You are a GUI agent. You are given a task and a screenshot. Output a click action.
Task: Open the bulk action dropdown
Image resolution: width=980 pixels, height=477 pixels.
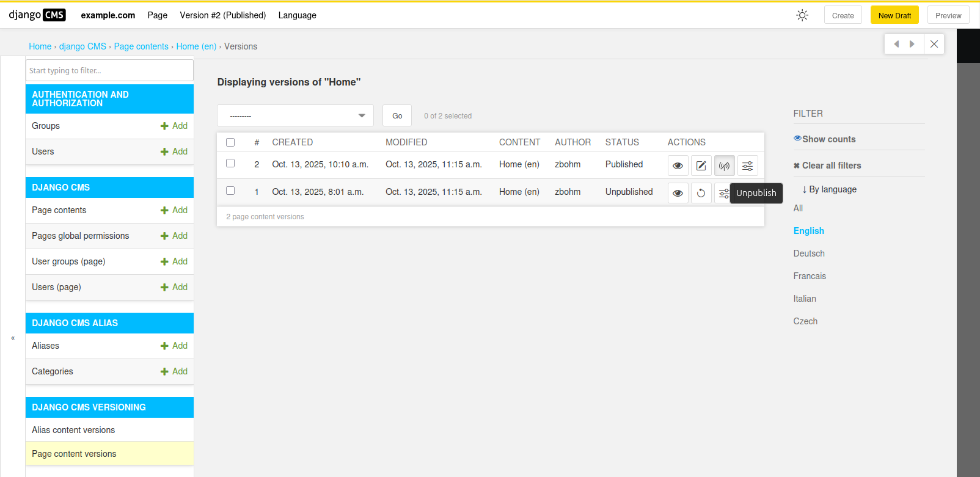pyautogui.click(x=295, y=115)
